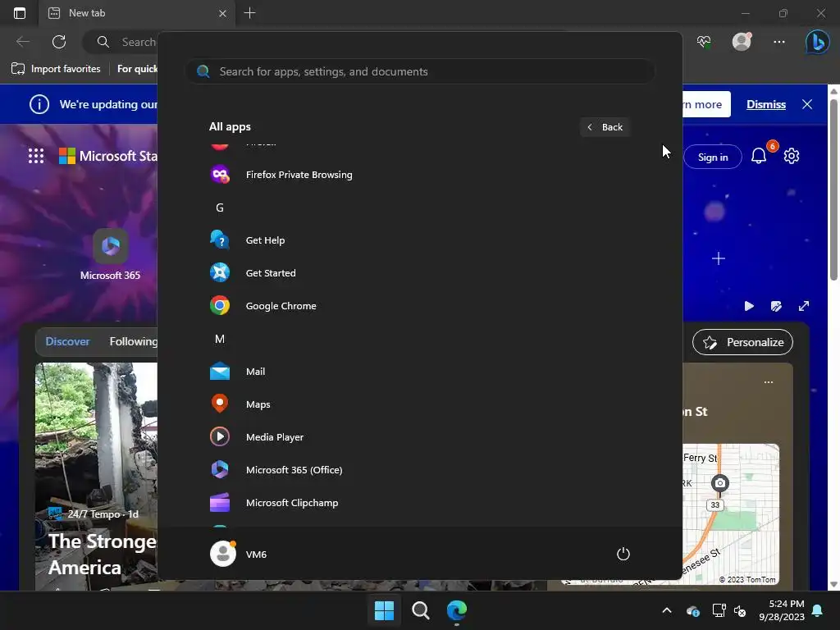
Task: Switch to the Following tab
Action: 134,341
